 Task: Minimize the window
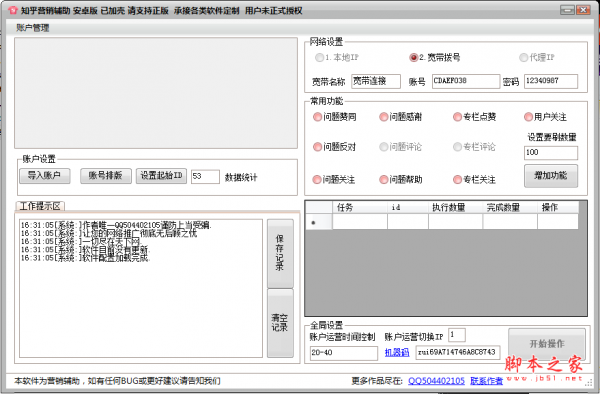567,10
